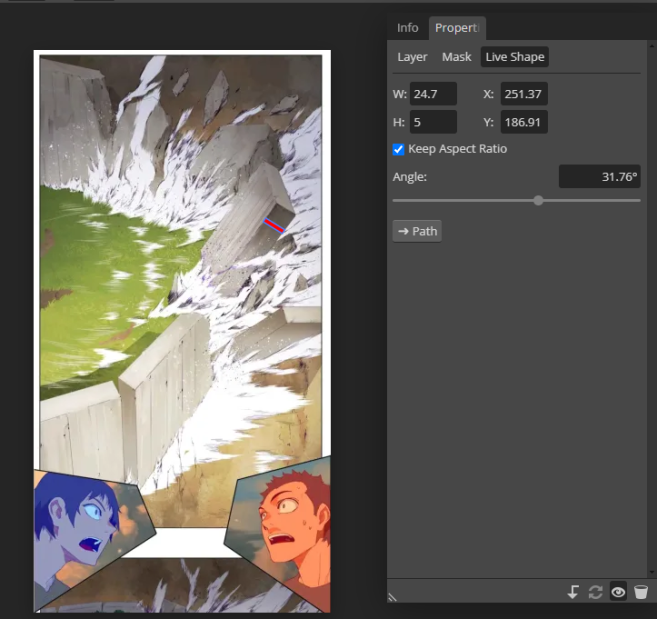This screenshot has height=619, width=657.
Task: Click the Angle: label text
Action: (x=409, y=177)
